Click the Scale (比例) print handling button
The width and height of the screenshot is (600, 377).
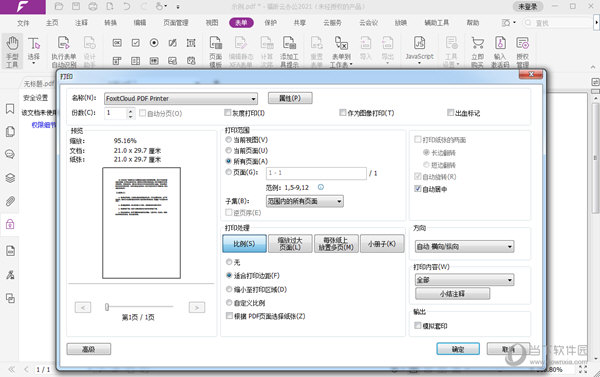[x=244, y=243]
